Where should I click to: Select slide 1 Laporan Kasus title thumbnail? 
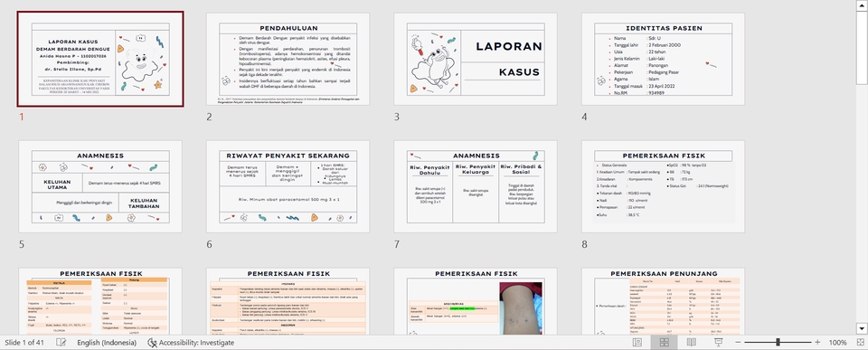coord(100,59)
